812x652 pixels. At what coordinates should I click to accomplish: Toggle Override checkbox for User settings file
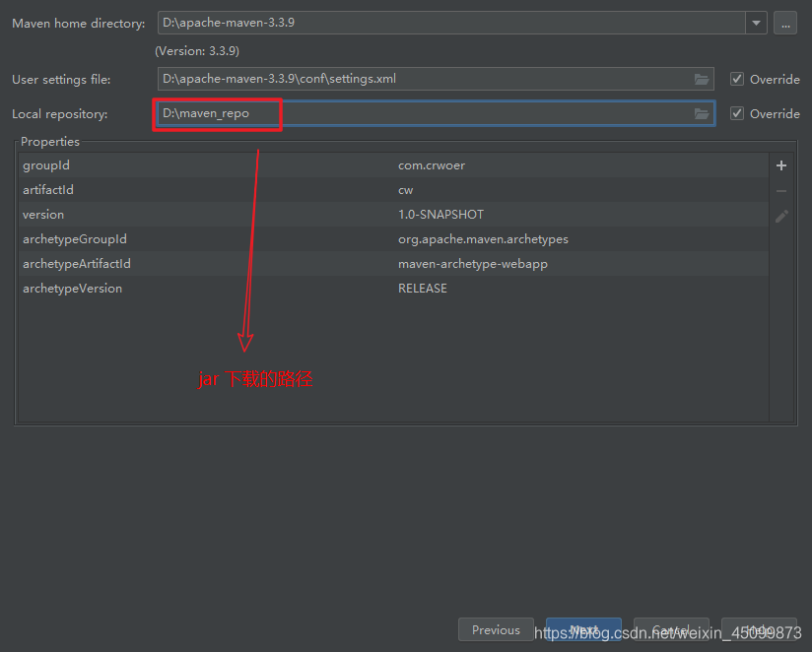[x=737, y=79]
